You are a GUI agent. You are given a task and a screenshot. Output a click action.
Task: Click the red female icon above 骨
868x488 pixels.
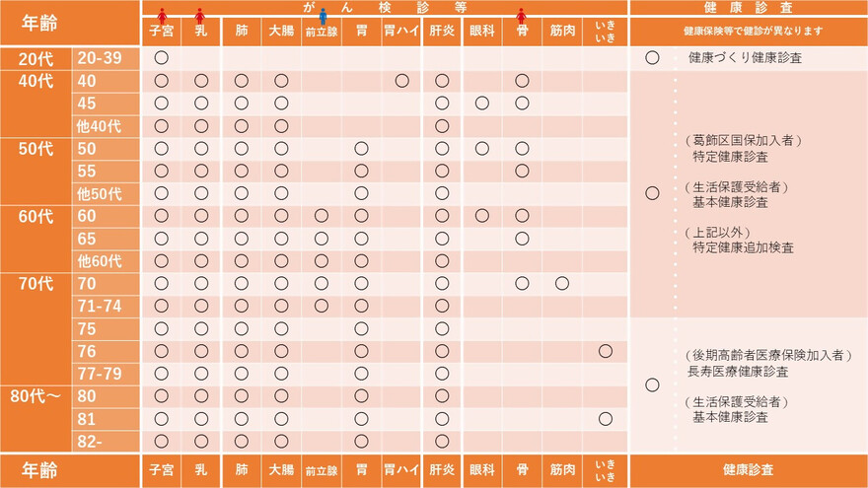pos(521,16)
